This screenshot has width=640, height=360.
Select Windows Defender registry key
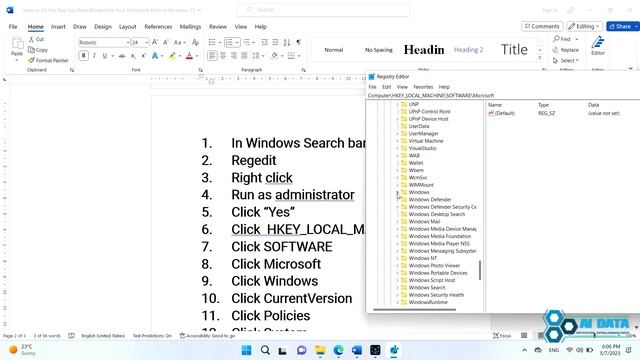pyautogui.click(x=430, y=200)
